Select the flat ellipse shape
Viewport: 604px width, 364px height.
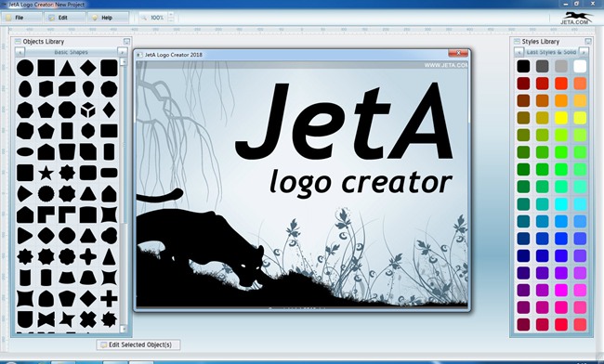point(25,152)
